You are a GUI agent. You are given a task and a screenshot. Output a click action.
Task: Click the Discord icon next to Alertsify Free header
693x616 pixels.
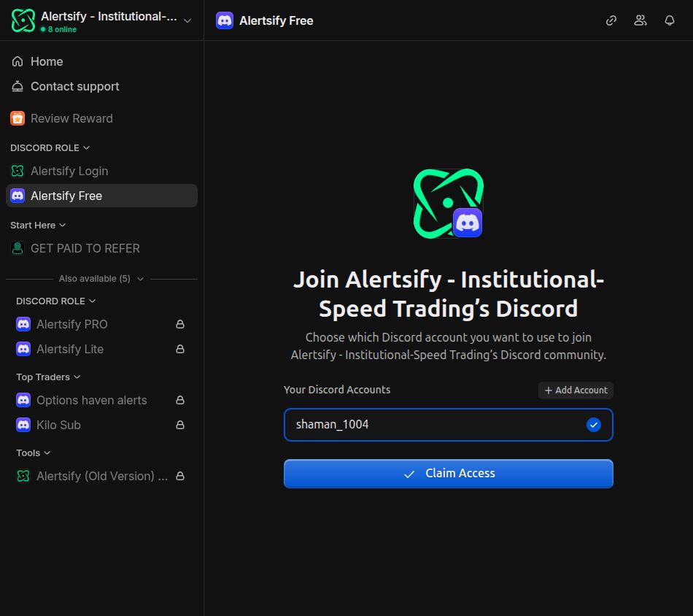point(225,20)
